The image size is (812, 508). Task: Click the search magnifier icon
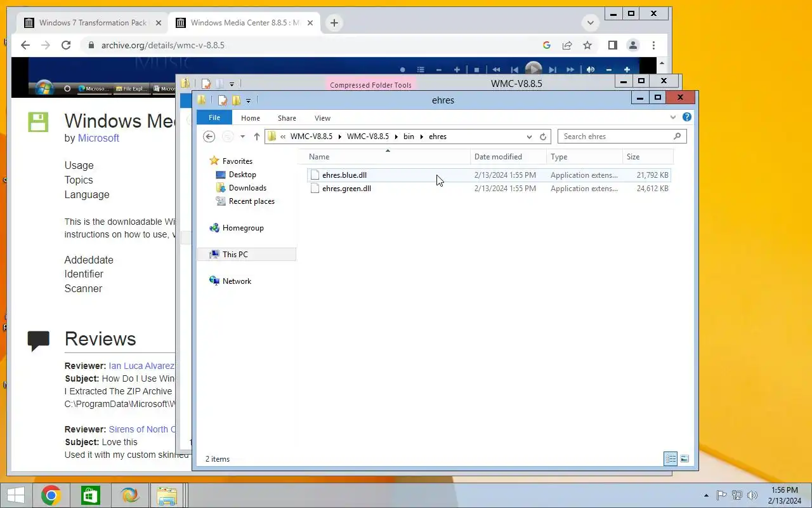tap(677, 137)
